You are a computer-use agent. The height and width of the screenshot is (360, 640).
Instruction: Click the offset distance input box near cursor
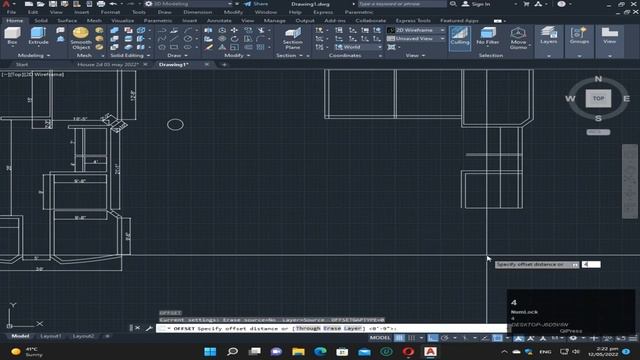pyautogui.click(x=591, y=264)
